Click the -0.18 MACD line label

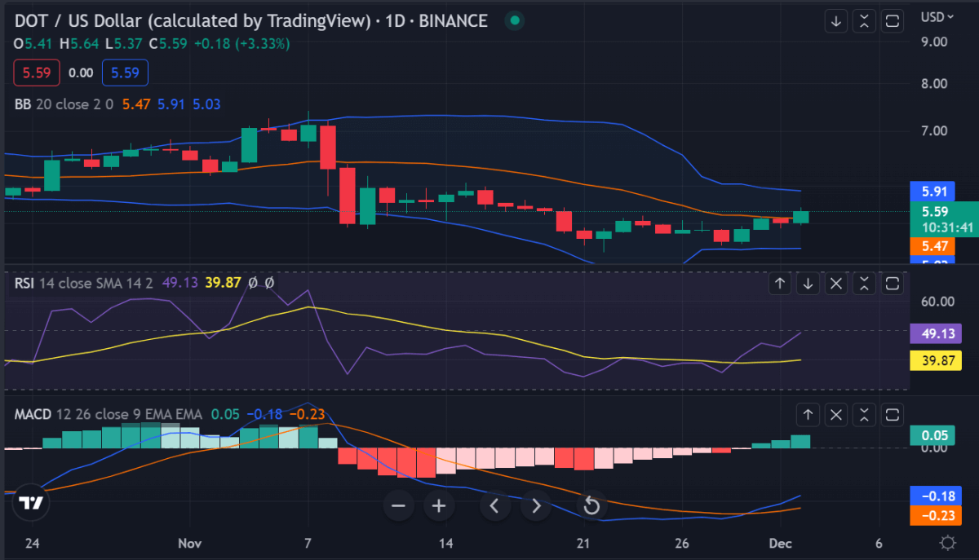[934, 496]
